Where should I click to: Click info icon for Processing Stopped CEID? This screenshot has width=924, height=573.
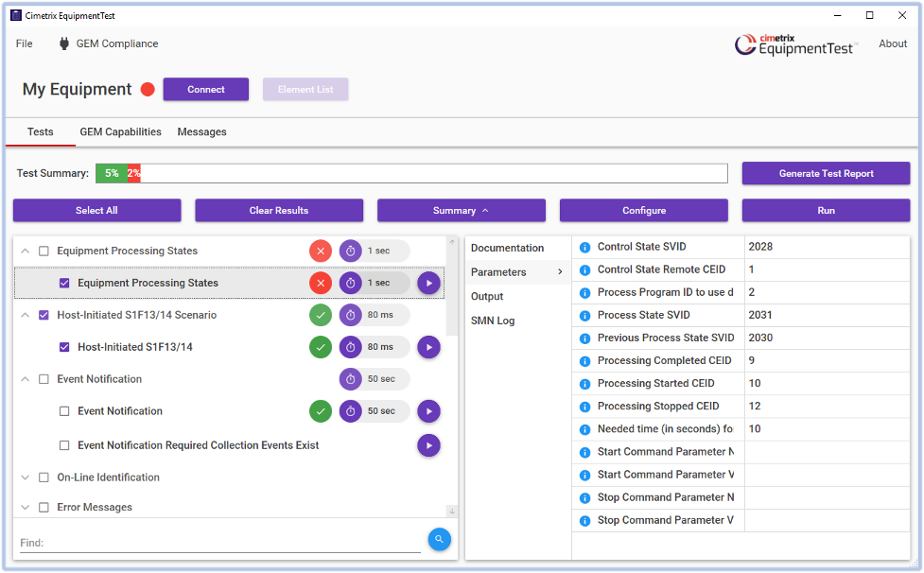(585, 407)
